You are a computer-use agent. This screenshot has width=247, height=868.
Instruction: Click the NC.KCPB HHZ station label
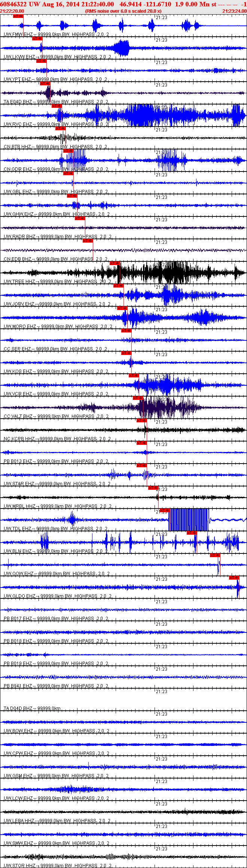pyautogui.click(x=19, y=439)
